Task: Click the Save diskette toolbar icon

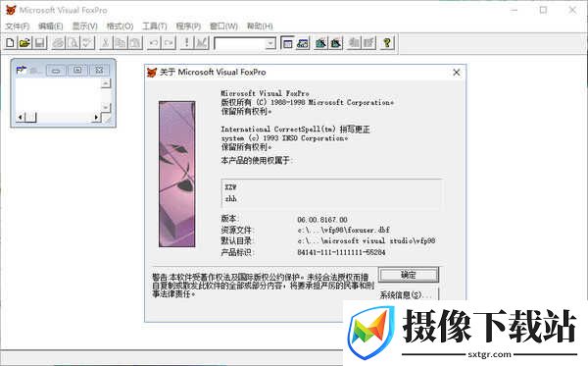Action: coord(40,43)
